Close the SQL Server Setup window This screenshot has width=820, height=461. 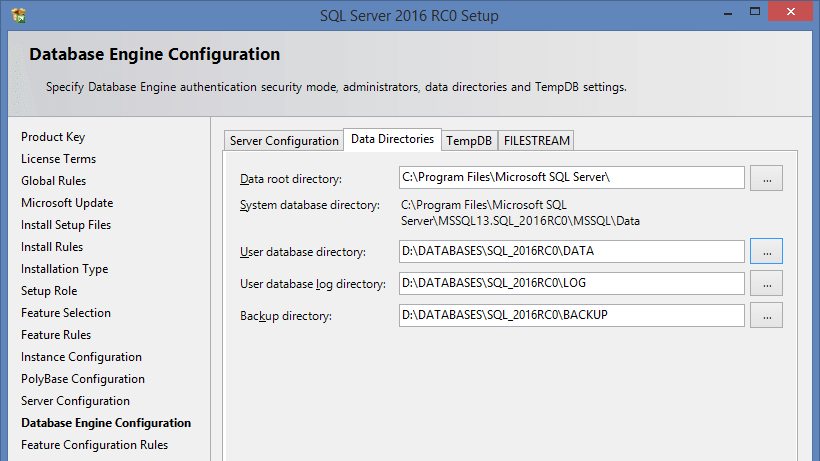click(x=790, y=11)
